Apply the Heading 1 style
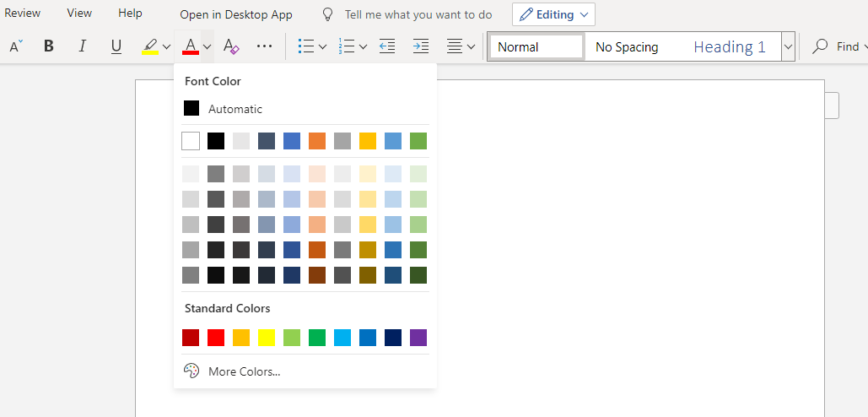 730,47
